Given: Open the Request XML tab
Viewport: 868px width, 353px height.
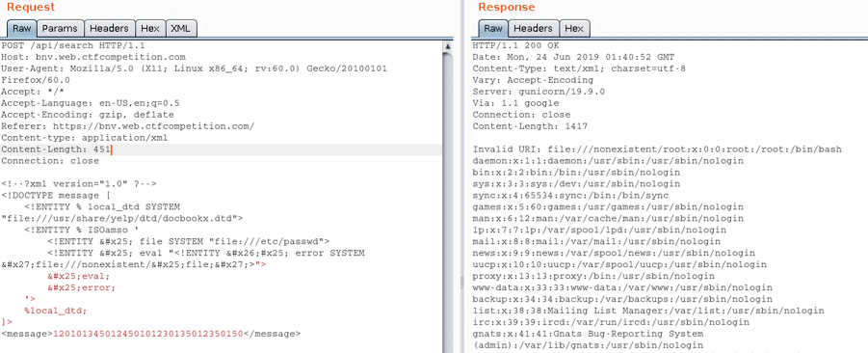Looking at the screenshot, I should 181,29.
